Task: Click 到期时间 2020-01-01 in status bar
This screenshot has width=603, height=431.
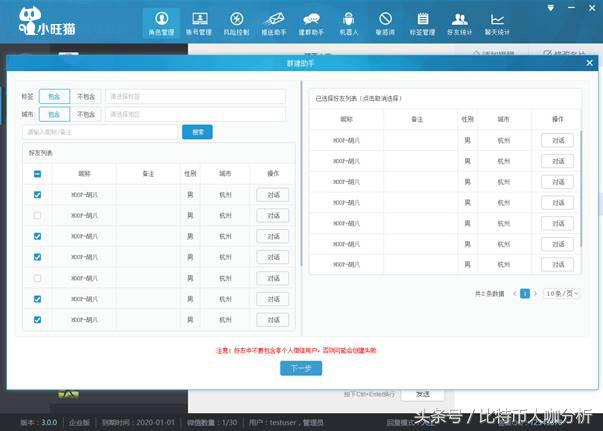Action: [138, 423]
